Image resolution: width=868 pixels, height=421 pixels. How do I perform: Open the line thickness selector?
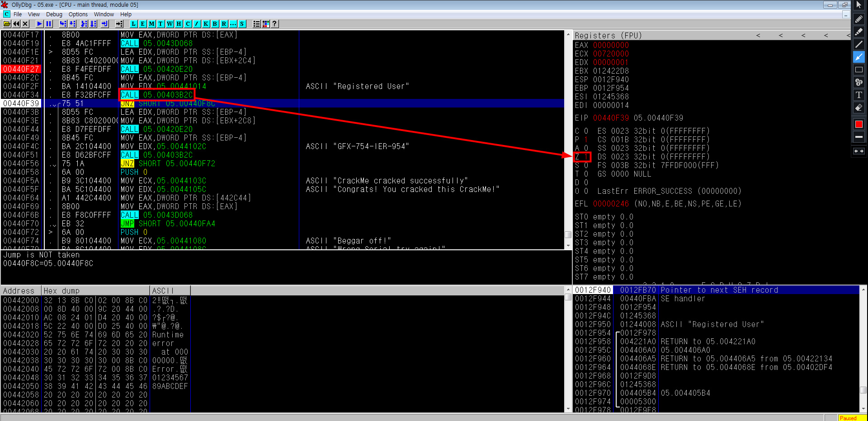(x=859, y=137)
